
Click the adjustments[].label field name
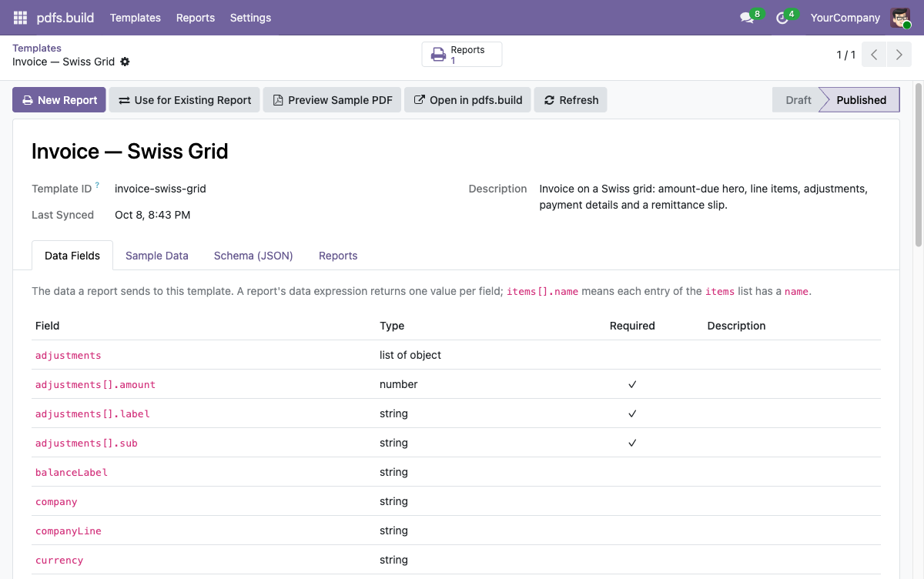coord(92,413)
